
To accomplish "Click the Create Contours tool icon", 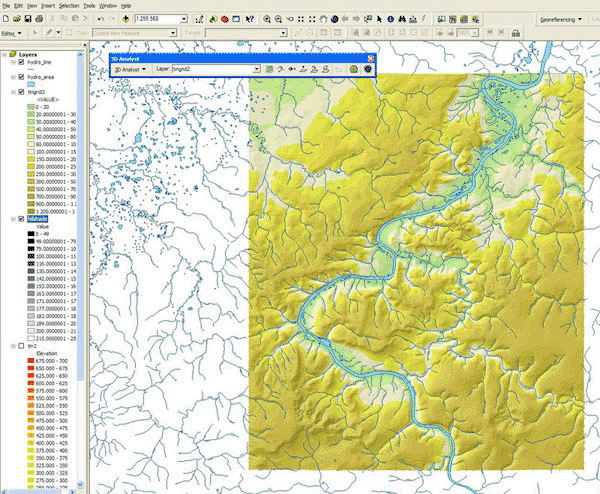I will (271, 69).
